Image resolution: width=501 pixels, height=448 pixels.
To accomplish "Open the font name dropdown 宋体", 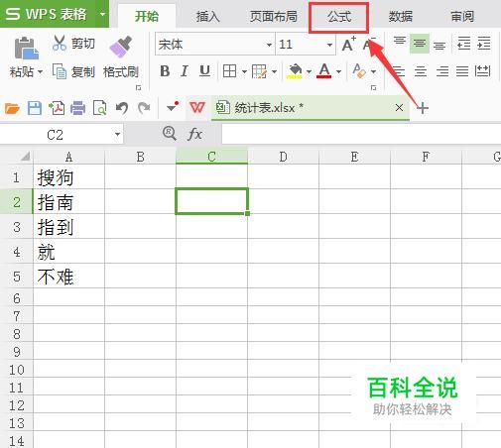I will tap(269, 45).
